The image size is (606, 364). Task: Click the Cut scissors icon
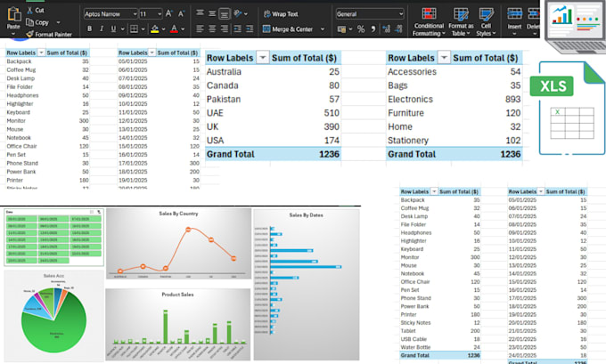click(29, 10)
